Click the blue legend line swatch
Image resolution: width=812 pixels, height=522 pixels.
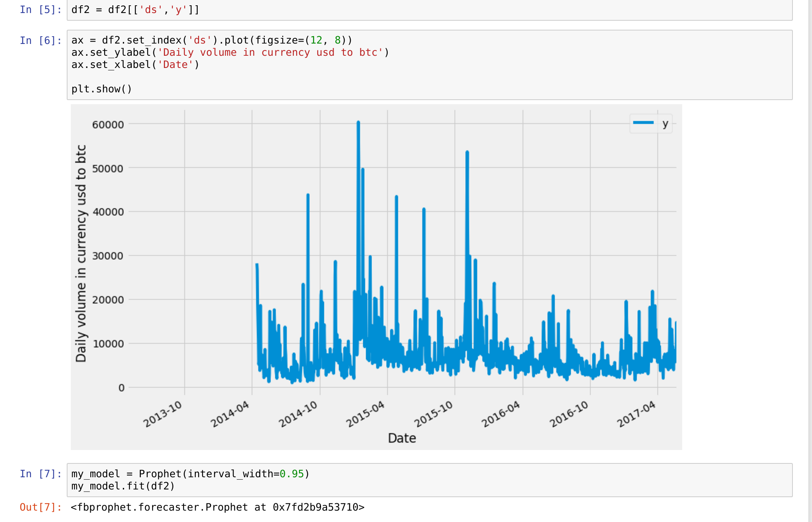(643, 123)
